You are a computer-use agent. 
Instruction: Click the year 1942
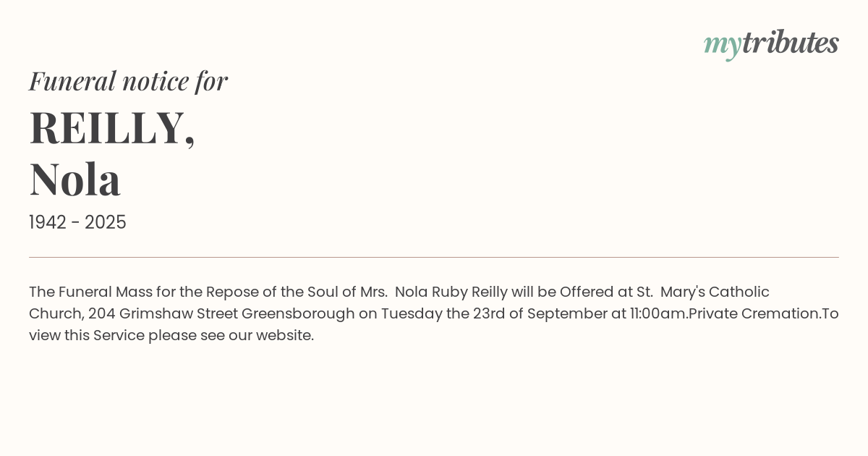click(x=48, y=223)
